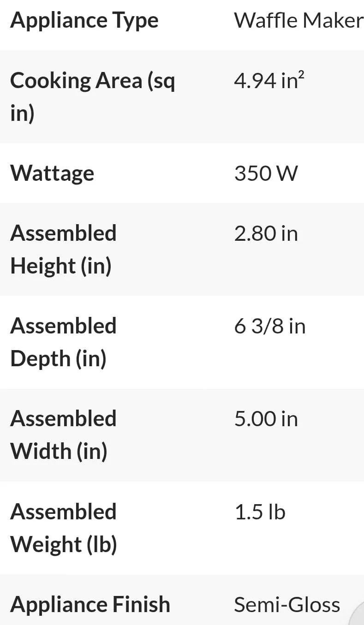
Task: Select the "350 W" wattage value
Action: tap(266, 173)
